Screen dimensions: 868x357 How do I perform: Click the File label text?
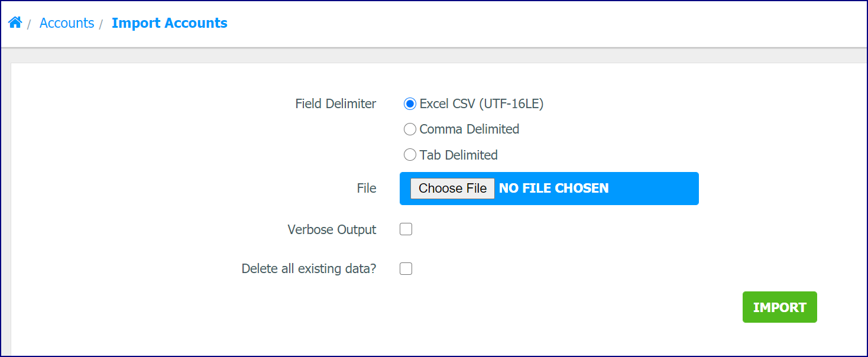coord(367,189)
